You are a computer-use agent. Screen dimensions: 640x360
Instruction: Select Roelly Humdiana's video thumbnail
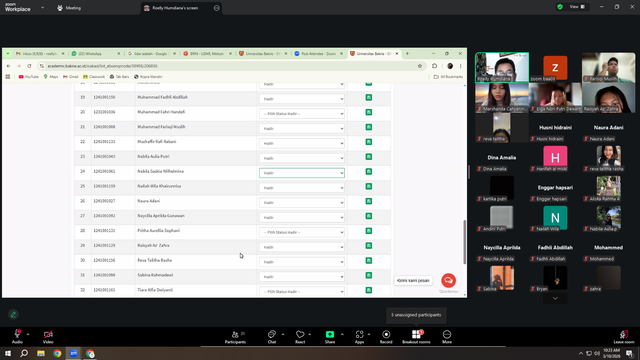[x=502, y=67]
